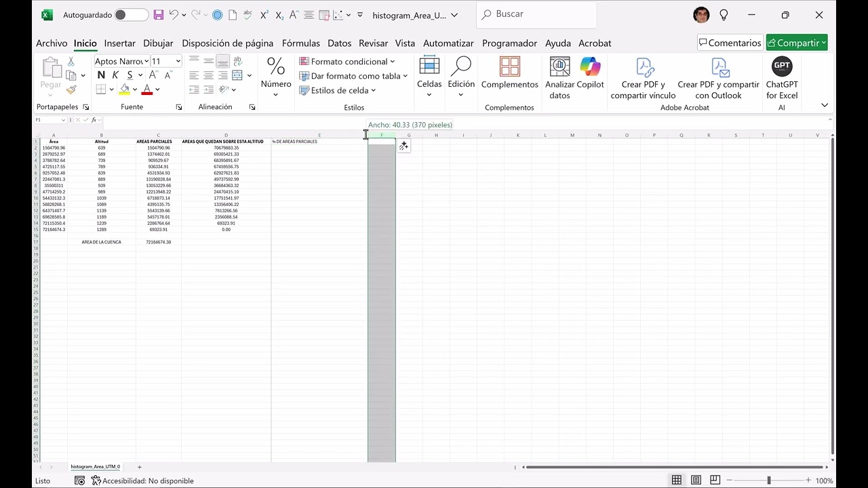Open Estilos de celda menu
The width and height of the screenshot is (868, 488).
click(337, 90)
